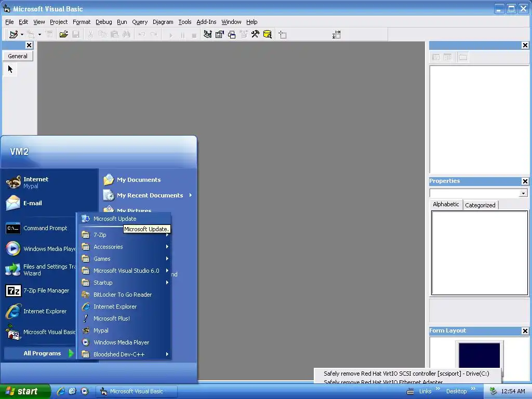Open 7-Zip File Manager from Start menu

click(40, 290)
